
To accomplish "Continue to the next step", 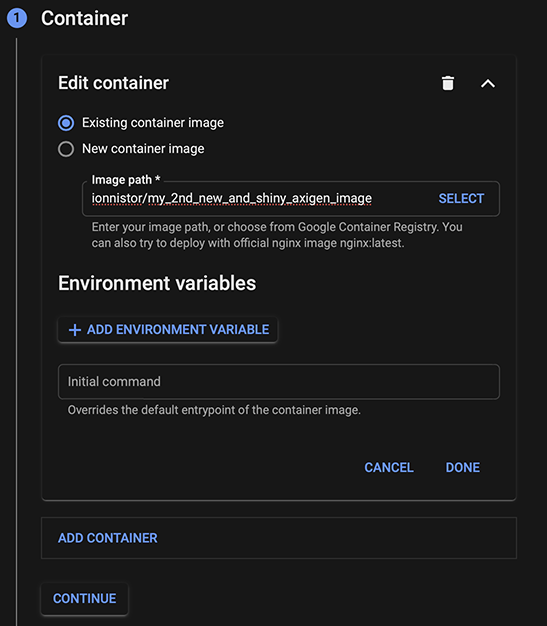I will coord(85,598).
